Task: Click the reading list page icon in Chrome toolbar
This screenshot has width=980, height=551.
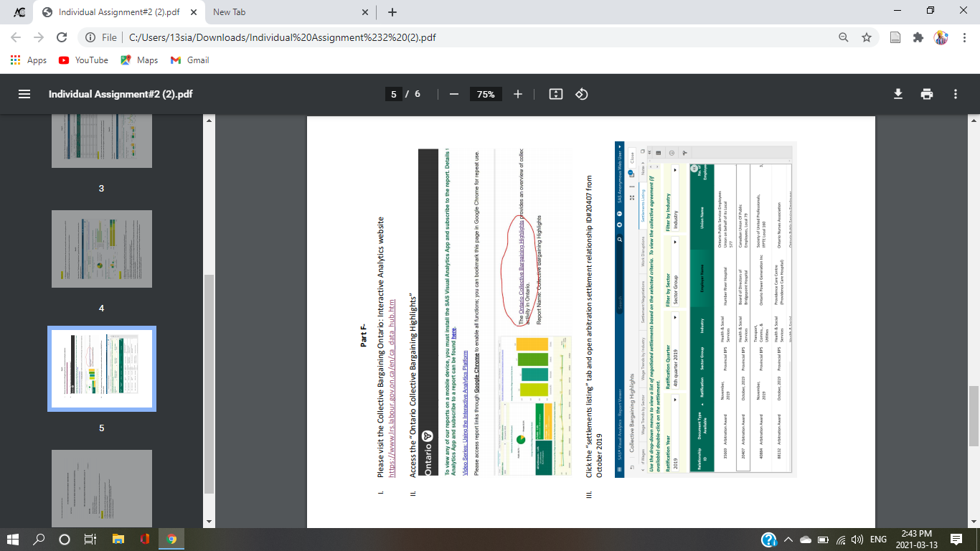Action: pyautogui.click(x=895, y=37)
